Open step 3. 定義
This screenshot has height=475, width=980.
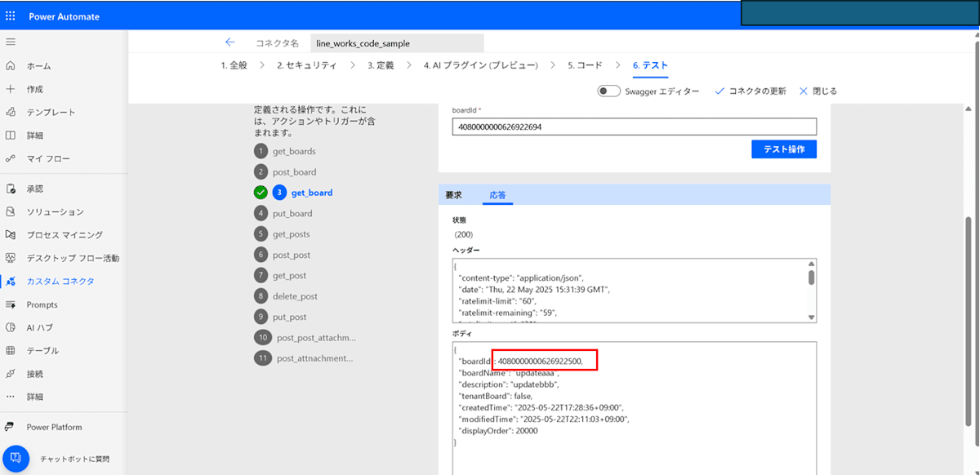[x=381, y=65]
